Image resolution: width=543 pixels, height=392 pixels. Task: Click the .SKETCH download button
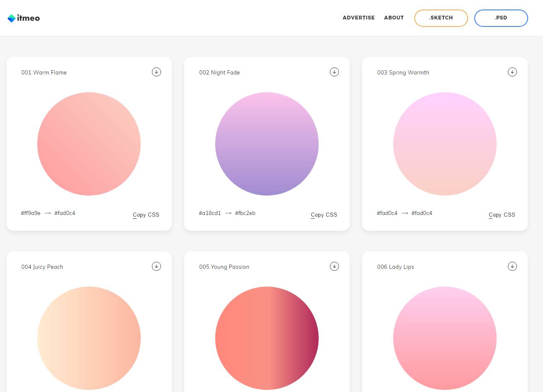click(x=441, y=18)
